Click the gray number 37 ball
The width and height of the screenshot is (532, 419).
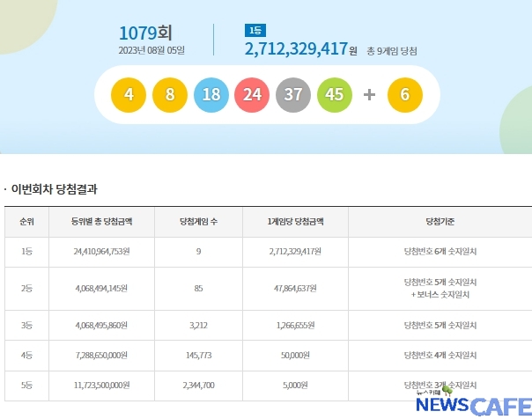point(294,94)
